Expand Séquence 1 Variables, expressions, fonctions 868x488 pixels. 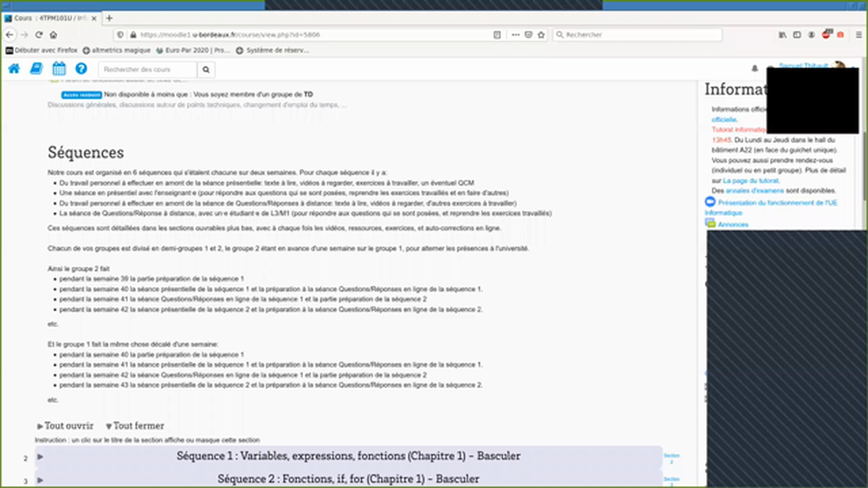[349, 456]
